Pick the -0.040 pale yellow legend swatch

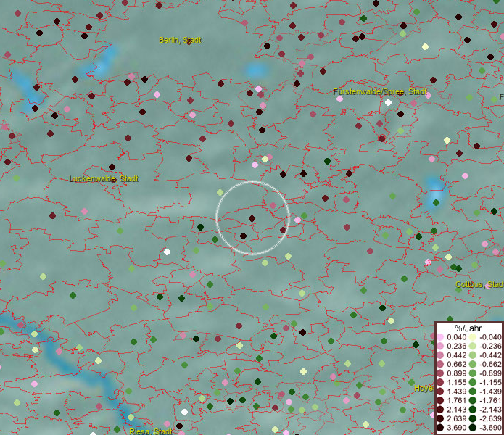[x=473, y=337]
